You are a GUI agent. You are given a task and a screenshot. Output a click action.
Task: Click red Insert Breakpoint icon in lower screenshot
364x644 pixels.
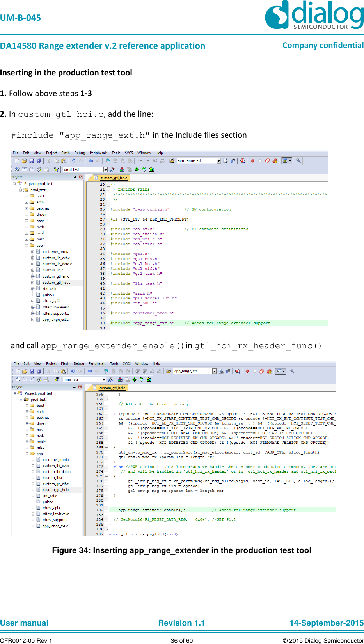click(247, 371)
